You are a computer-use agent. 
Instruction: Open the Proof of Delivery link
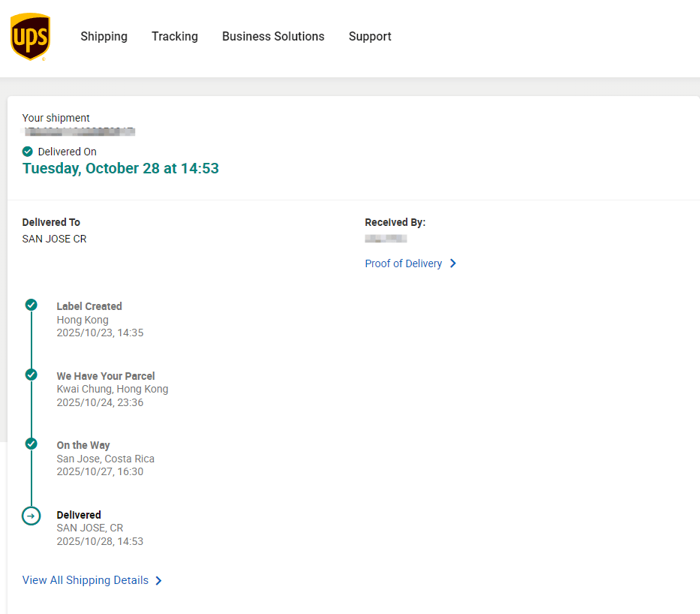point(403,263)
